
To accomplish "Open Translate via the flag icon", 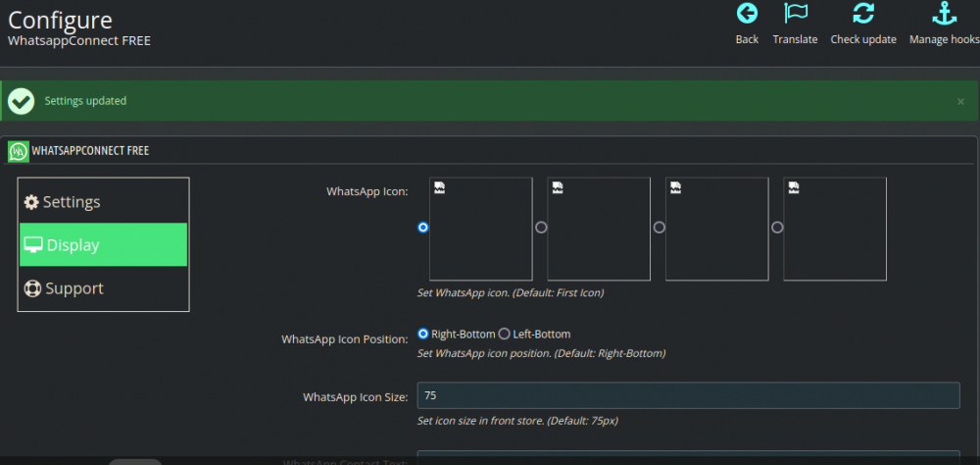I will tap(796, 13).
